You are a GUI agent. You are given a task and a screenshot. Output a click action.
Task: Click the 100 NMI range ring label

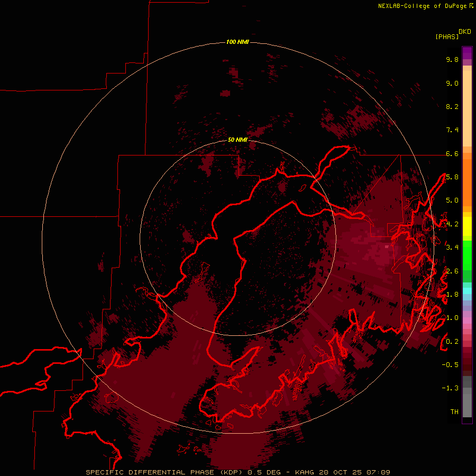(237, 42)
